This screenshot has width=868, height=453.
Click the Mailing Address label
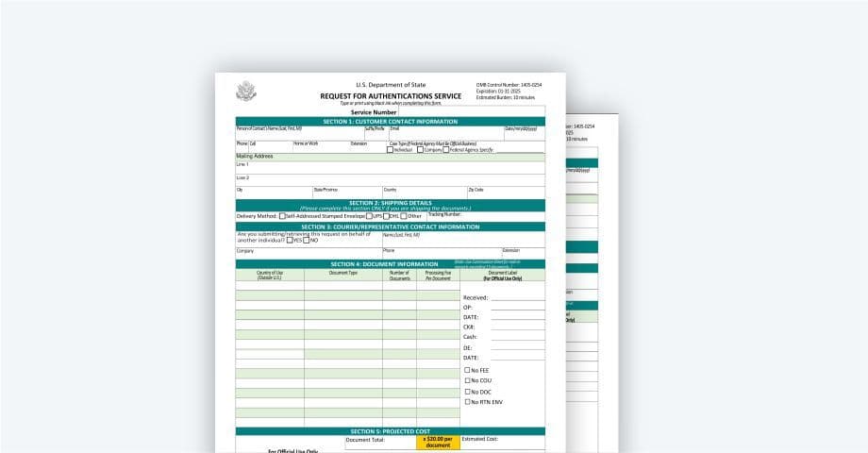click(255, 156)
